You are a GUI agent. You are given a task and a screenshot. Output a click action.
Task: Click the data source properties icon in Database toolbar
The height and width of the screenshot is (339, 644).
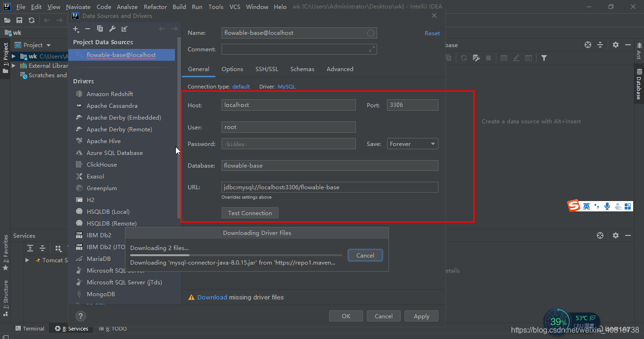[476, 58]
